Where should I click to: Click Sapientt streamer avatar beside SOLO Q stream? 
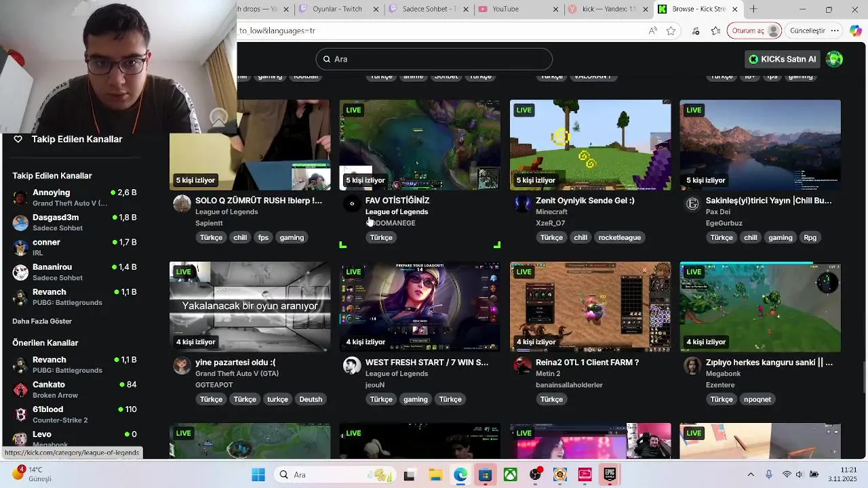[x=182, y=203]
